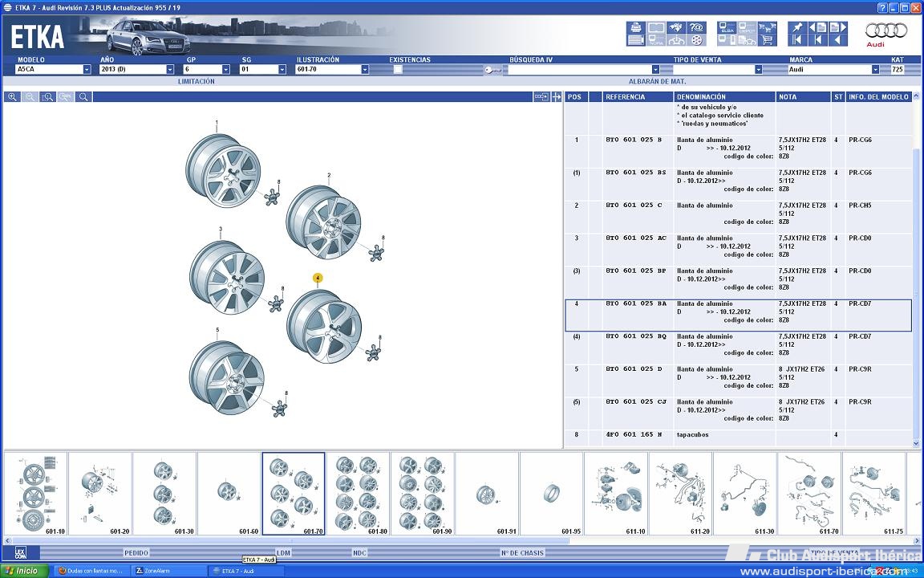Open the Tipo de Venta dropdown
This screenshot has height=578, width=924.
tap(759, 70)
